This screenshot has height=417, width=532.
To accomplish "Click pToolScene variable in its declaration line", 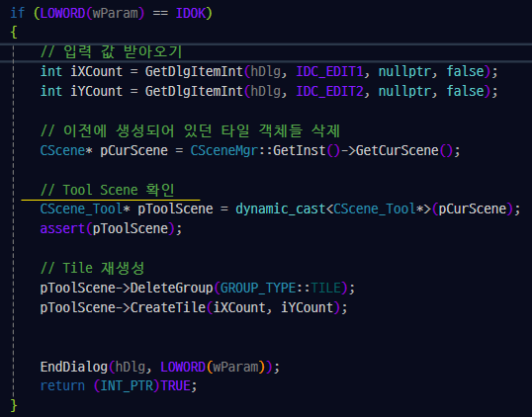I will tap(175, 208).
